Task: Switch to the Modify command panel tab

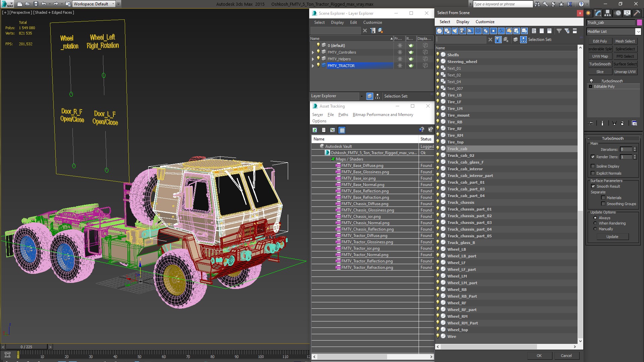Action: coord(598,13)
